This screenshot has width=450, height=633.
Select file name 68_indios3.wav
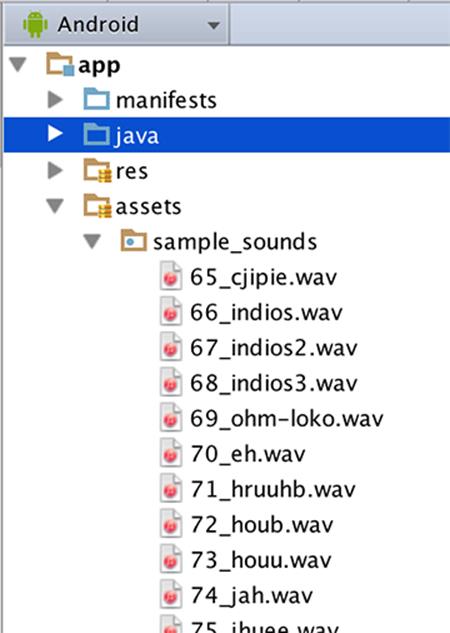(274, 384)
